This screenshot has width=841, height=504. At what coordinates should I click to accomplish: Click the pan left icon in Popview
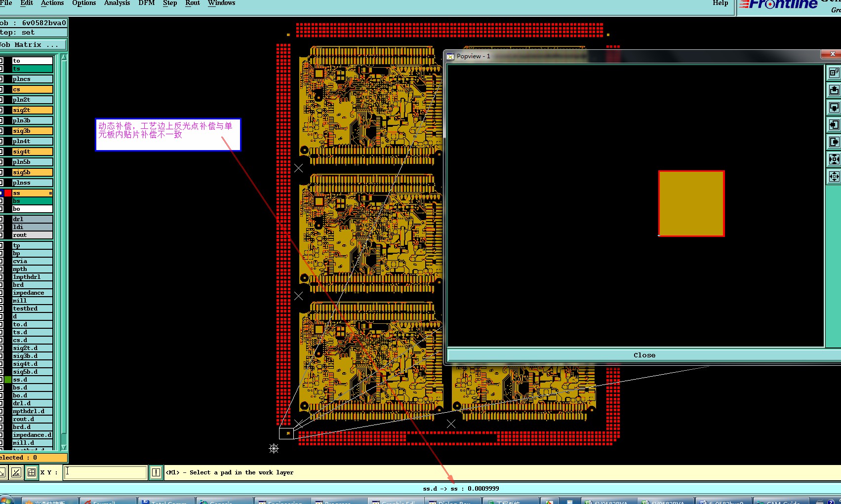coord(834,124)
